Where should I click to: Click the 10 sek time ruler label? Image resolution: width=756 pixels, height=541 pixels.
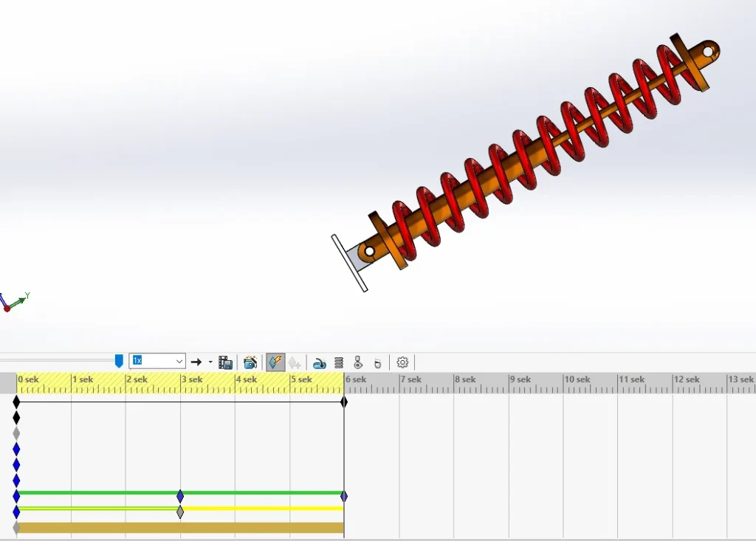(577, 379)
